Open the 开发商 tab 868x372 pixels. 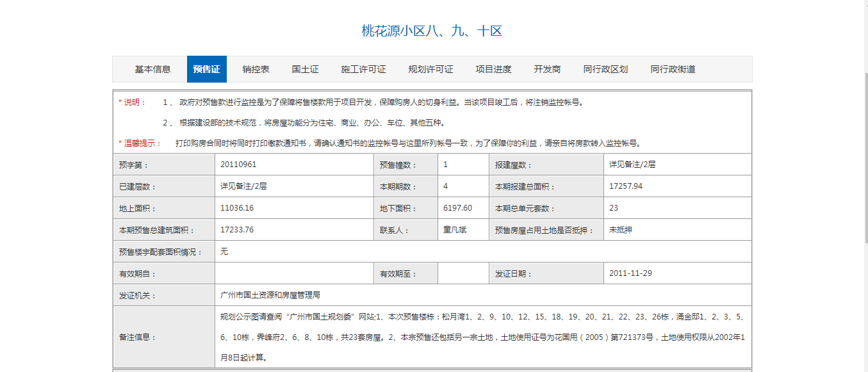(548, 69)
